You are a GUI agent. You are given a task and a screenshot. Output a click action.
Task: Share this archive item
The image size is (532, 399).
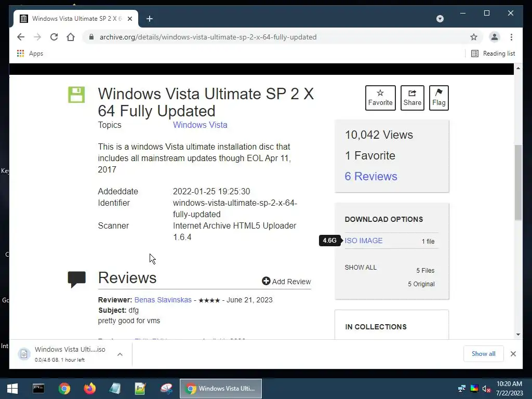tap(412, 98)
